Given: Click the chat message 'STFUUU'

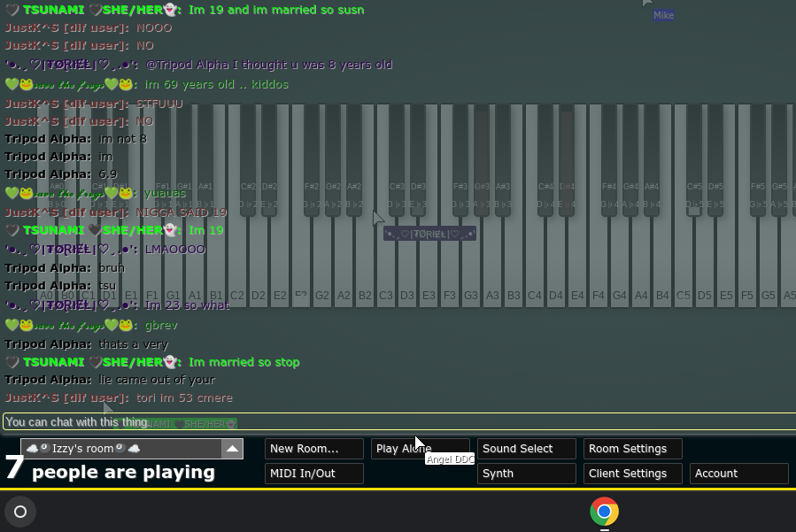Looking at the screenshot, I should point(159,104).
